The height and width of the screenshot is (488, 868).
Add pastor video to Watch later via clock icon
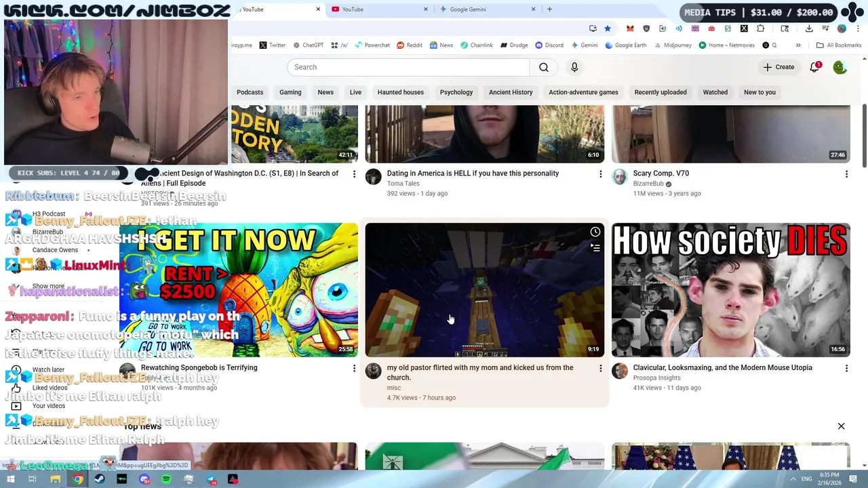595,232
